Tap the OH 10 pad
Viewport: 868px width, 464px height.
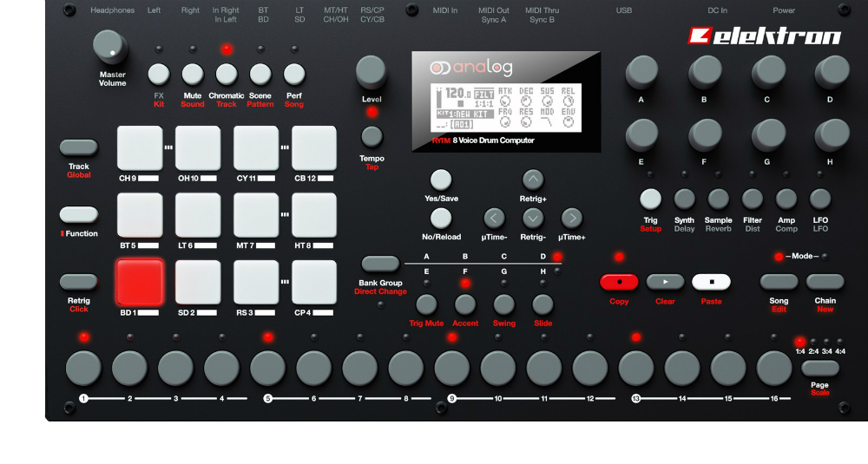(198, 147)
